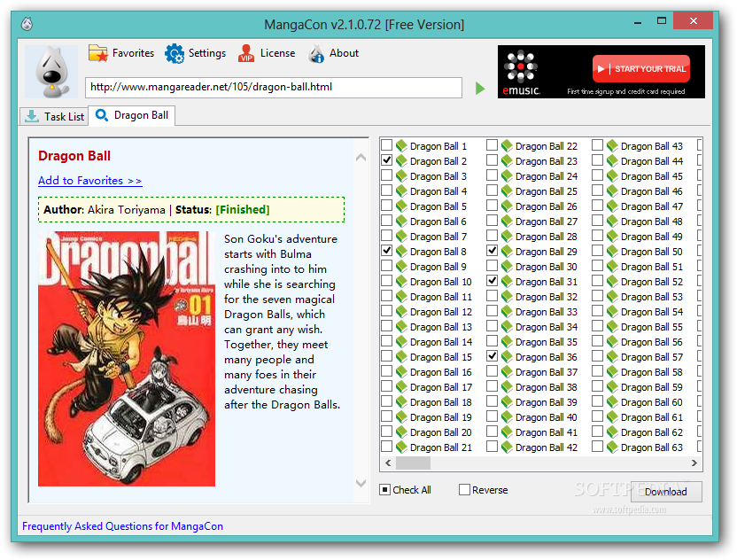
Task: Click chapter list scroll-right arrow
Action: (694, 463)
